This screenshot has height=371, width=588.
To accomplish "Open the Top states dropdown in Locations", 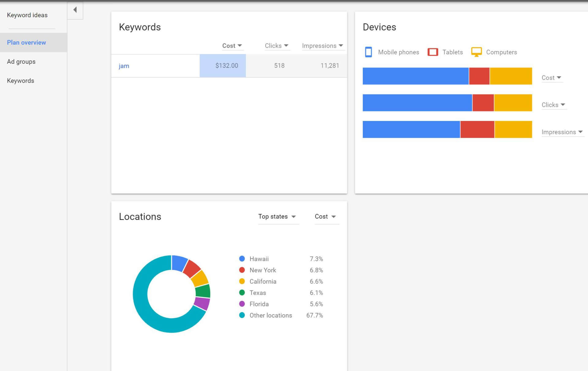I will (277, 217).
